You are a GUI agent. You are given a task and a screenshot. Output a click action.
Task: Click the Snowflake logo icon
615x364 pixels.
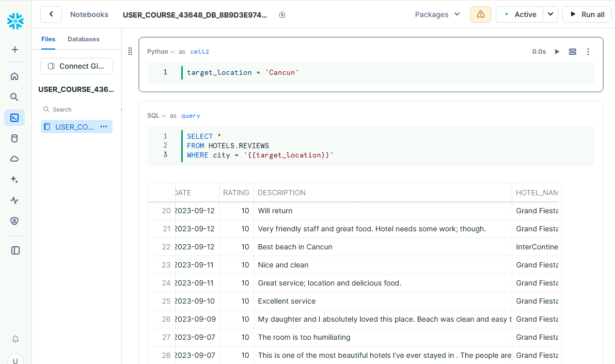pos(15,21)
